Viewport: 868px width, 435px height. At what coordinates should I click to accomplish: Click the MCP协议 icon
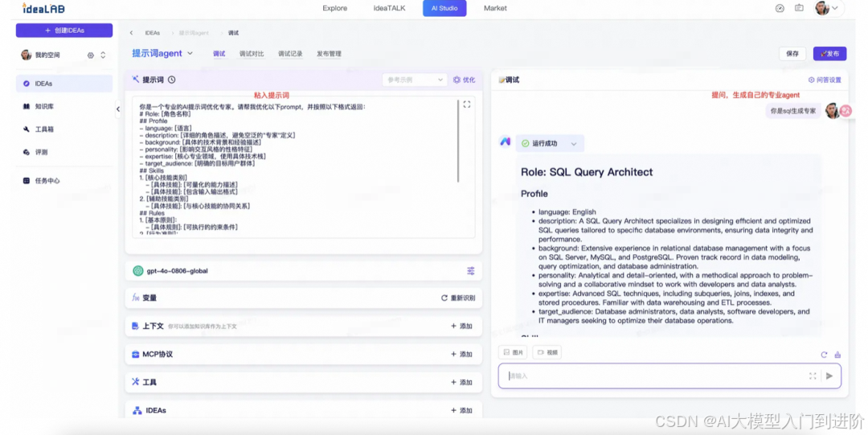click(x=135, y=354)
